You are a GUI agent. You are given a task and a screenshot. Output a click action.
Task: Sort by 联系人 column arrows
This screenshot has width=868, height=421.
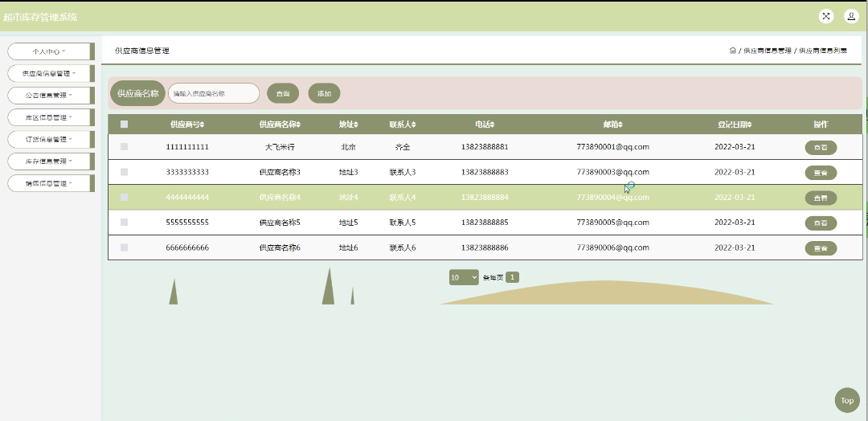pos(414,125)
